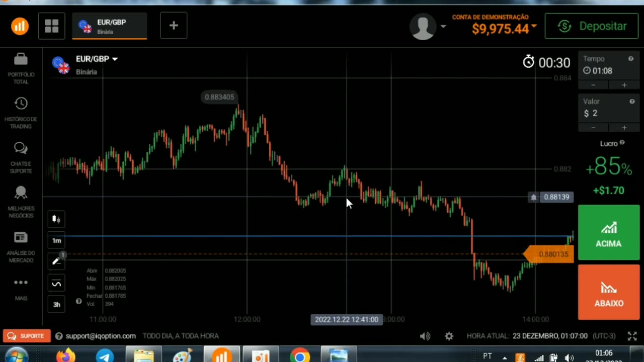Select the 1m candle interval button
Image resolution: width=644 pixels, height=362 pixels.
click(x=56, y=241)
